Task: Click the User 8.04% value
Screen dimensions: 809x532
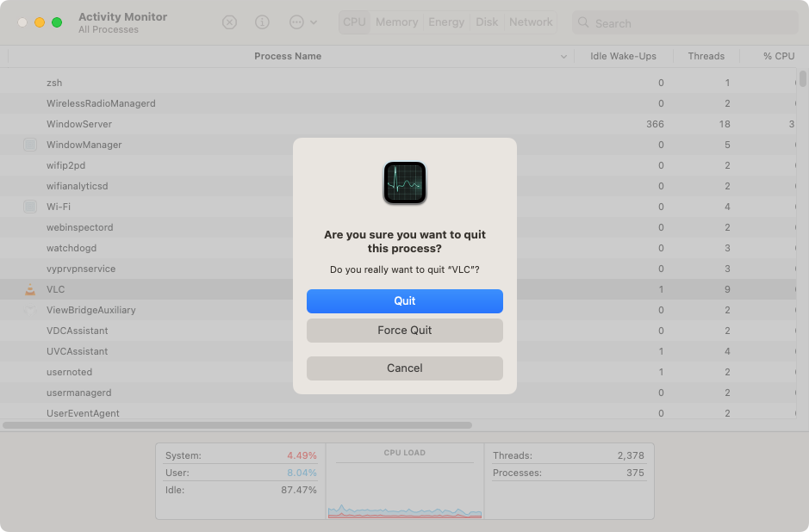Action: tap(302, 473)
